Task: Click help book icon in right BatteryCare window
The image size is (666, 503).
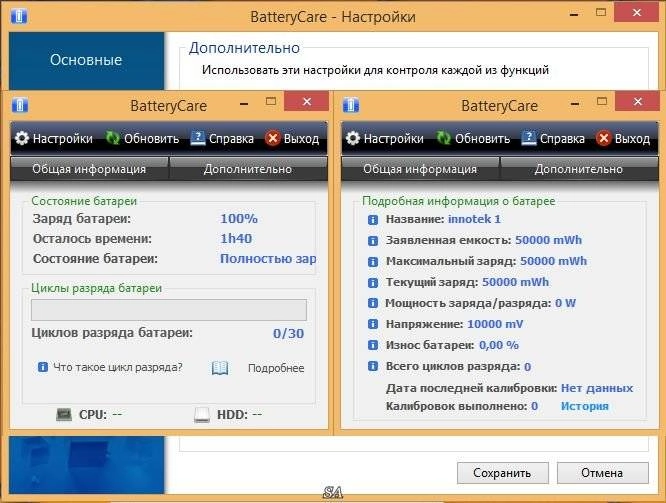Action: tap(528, 138)
